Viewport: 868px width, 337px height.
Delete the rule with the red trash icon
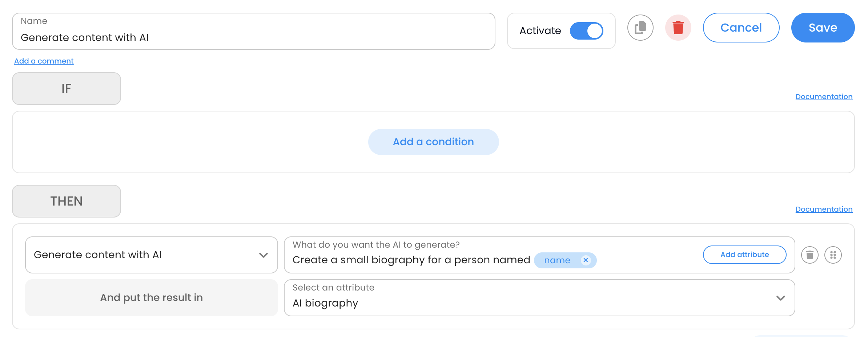click(678, 27)
